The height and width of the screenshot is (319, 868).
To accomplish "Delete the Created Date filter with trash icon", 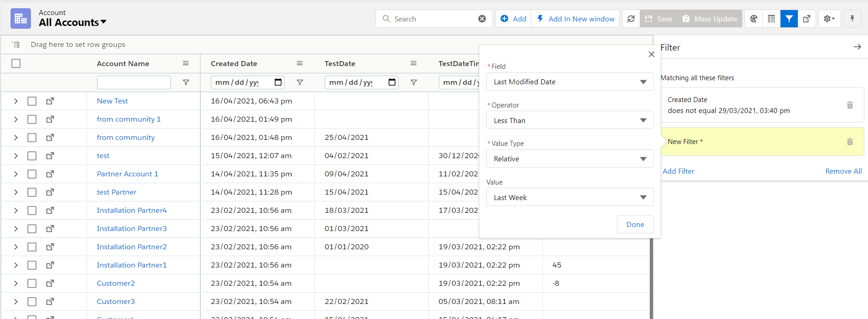I will tap(850, 105).
